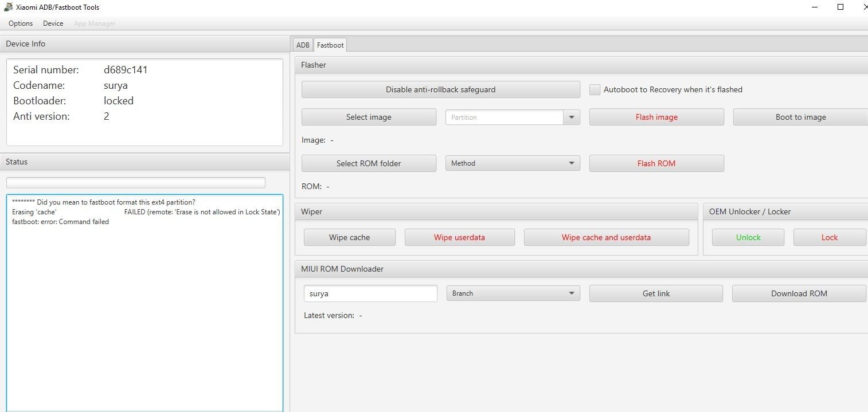Click the Wiper section header

[496, 211]
